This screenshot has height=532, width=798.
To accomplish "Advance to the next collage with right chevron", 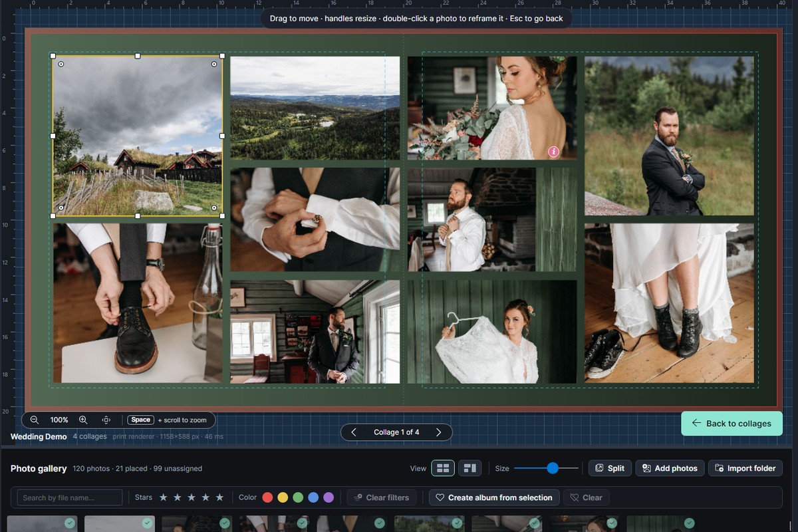I will click(438, 432).
